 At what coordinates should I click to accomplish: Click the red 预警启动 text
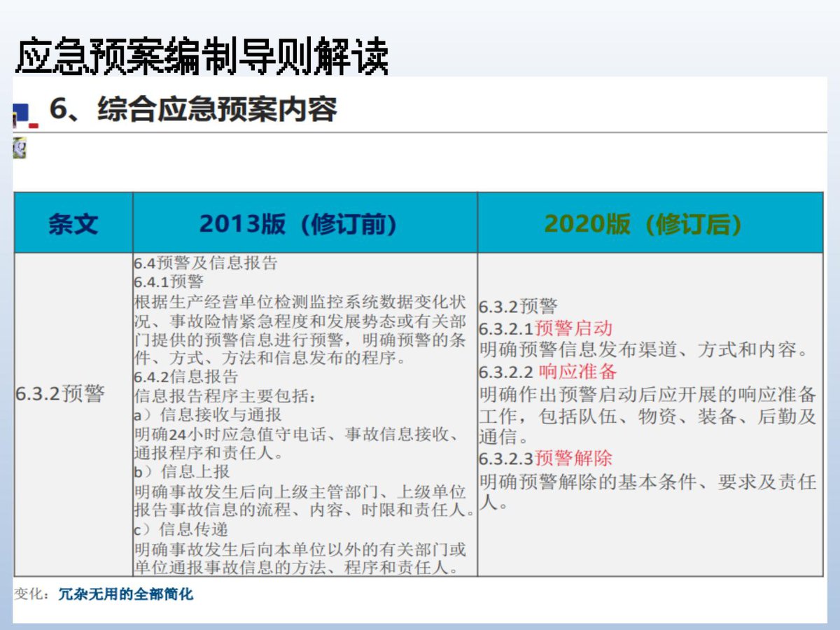(574, 328)
